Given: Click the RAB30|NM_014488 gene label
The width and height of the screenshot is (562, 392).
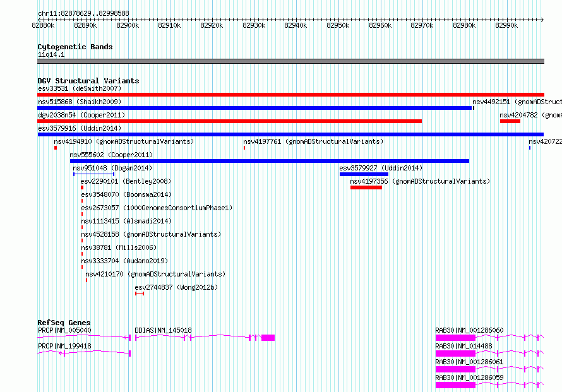Looking at the screenshot, I should point(463,346).
